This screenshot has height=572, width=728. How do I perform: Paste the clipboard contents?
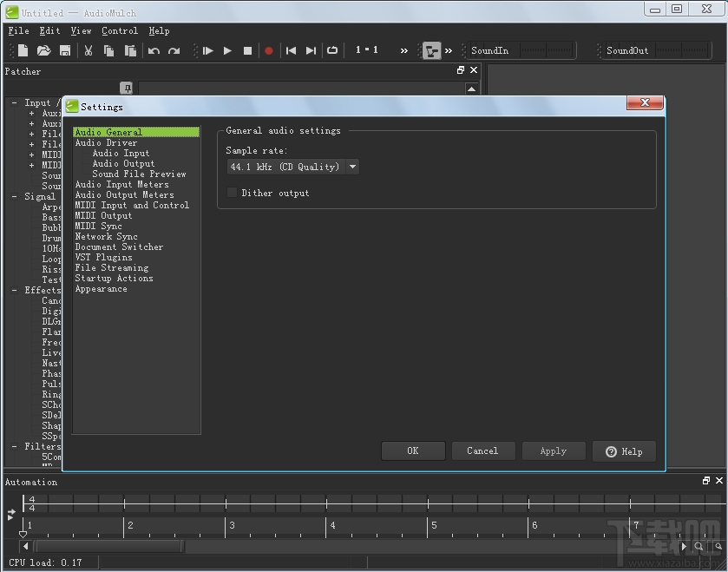click(x=131, y=50)
